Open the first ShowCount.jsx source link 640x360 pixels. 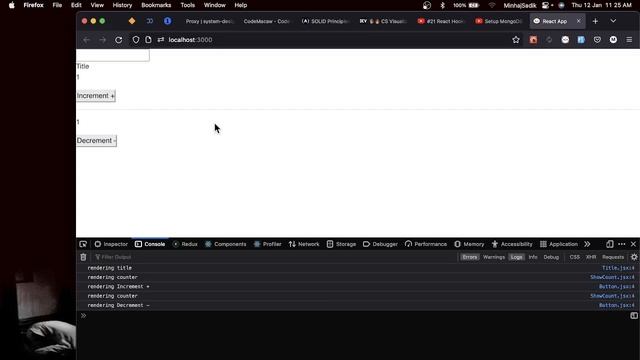coord(612,278)
